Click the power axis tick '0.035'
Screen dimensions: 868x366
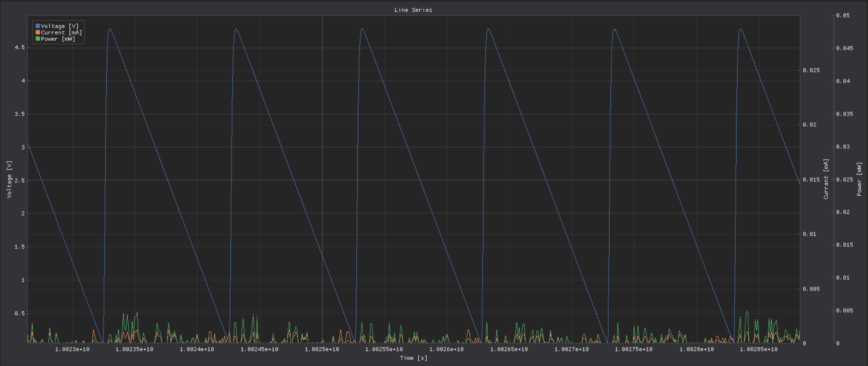click(844, 114)
